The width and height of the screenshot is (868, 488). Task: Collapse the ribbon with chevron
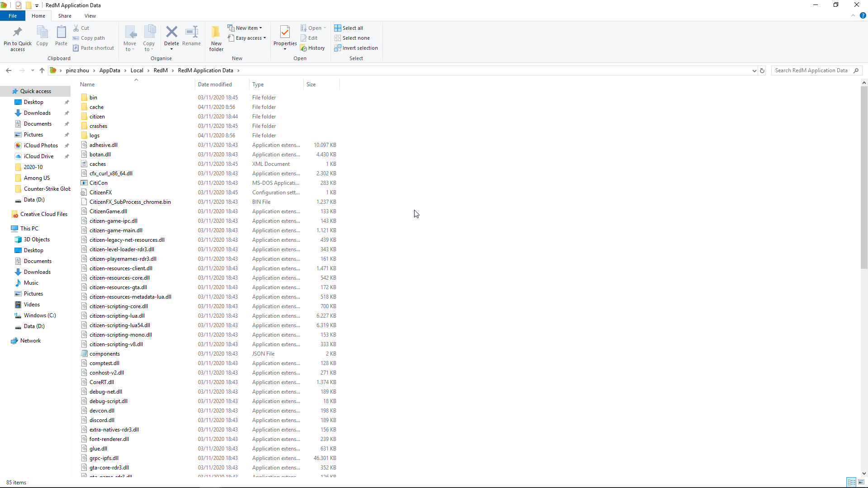point(853,15)
